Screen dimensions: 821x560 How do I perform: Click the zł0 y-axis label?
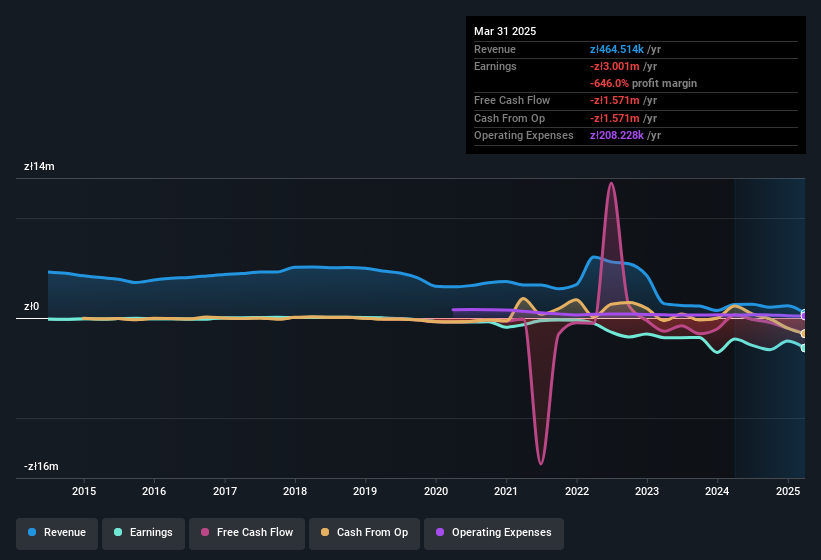click(x=31, y=307)
